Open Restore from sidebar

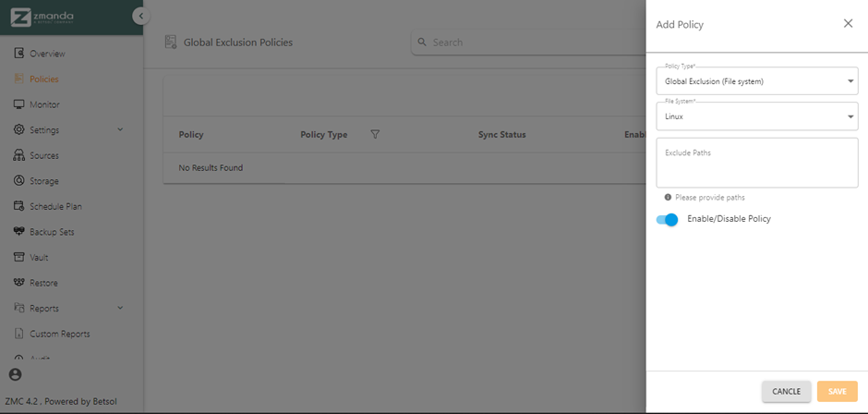point(43,283)
